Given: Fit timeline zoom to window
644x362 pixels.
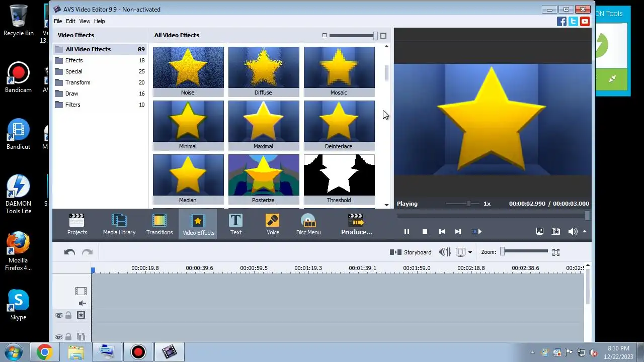Looking at the screenshot, I should pos(556,252).
